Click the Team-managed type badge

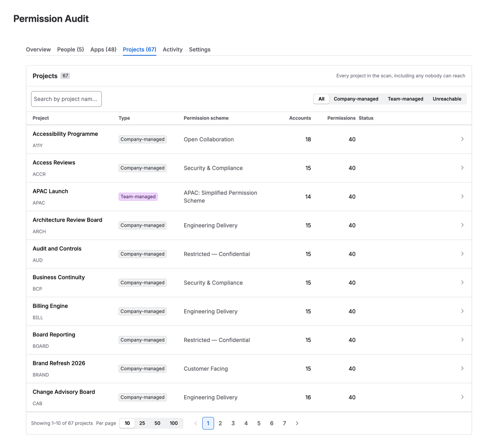138,196
